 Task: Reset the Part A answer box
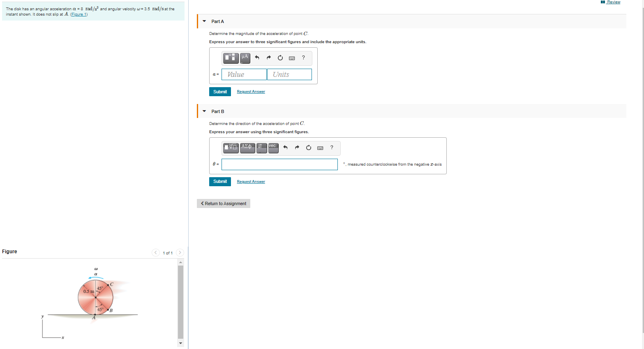coord(280,58)
